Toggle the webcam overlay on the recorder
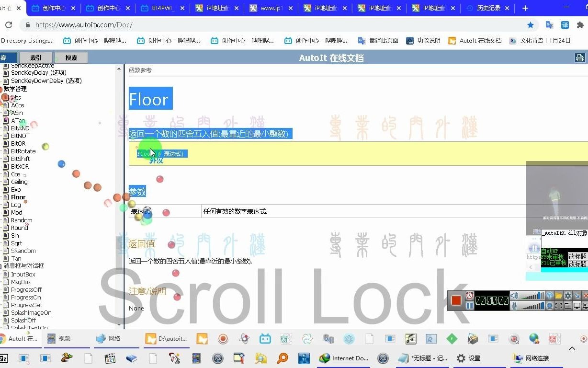Screen dimensions: 588x368 (550, 305)
